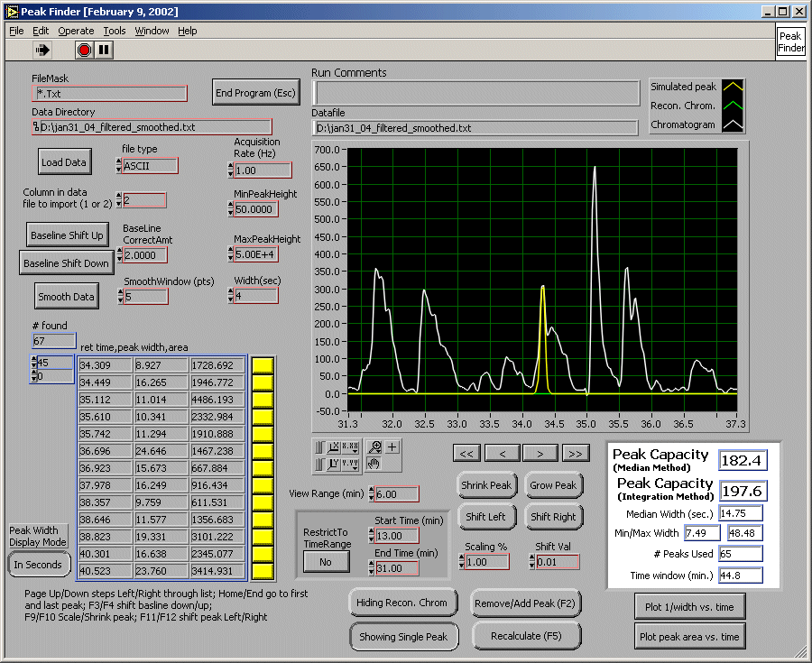The width and height of the screenshot is (812, 663).
Task: Autoscale the graph X axis once
Action: pyautogui.click(x=333, y=447)
